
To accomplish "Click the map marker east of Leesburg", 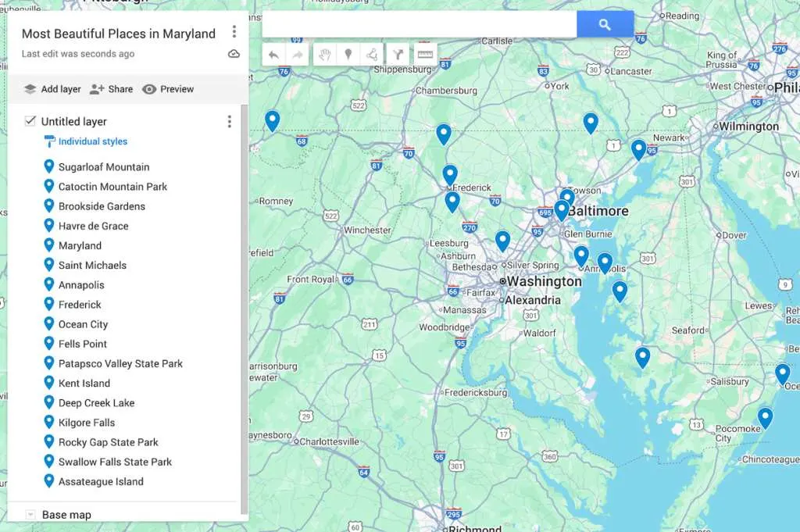I will coord(502,241).
